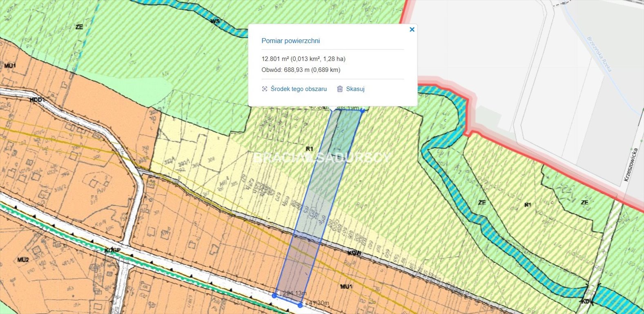This screenshot has width=644, height=314.
Task: Select the Pomiar powierzchni popup title
Action: tap(291, 41)
